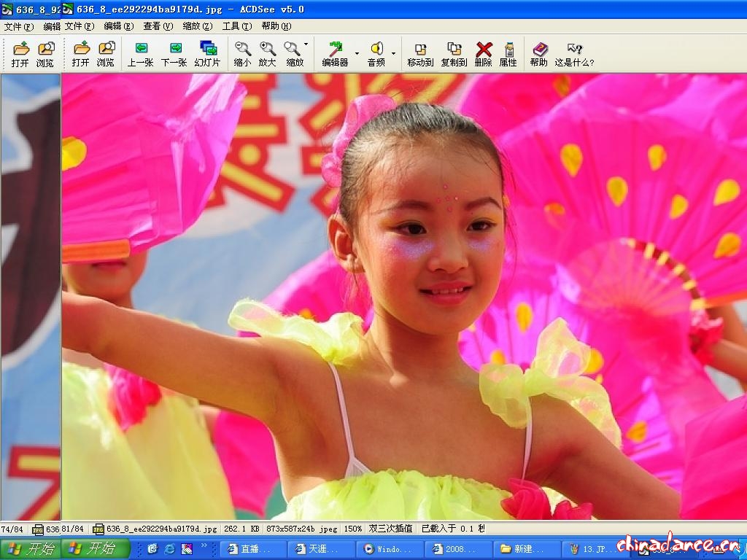This screenshot has height=560, width=747.
Task: Expand the dropdown arrow next to 音频
Action: 393,53
